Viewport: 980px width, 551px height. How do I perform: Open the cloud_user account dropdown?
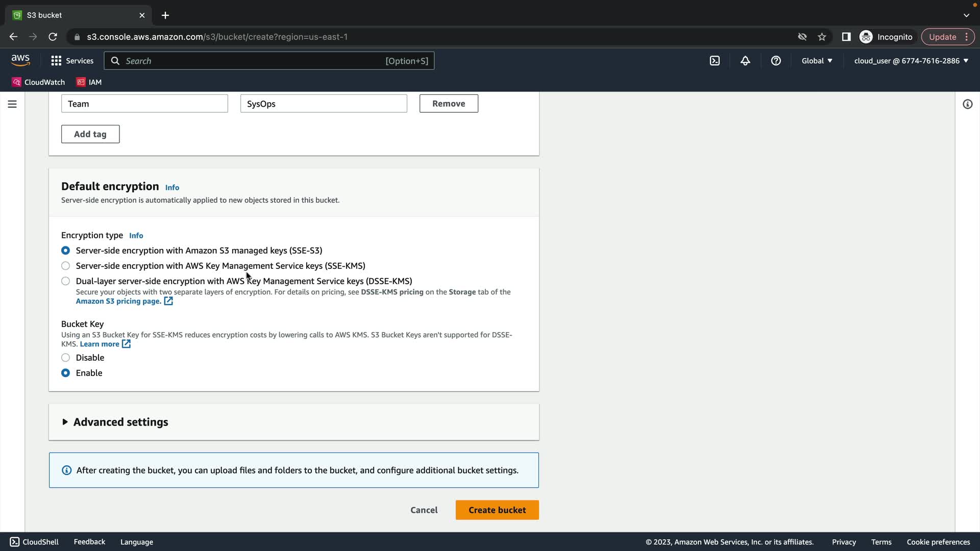click(x=911, y=61)
